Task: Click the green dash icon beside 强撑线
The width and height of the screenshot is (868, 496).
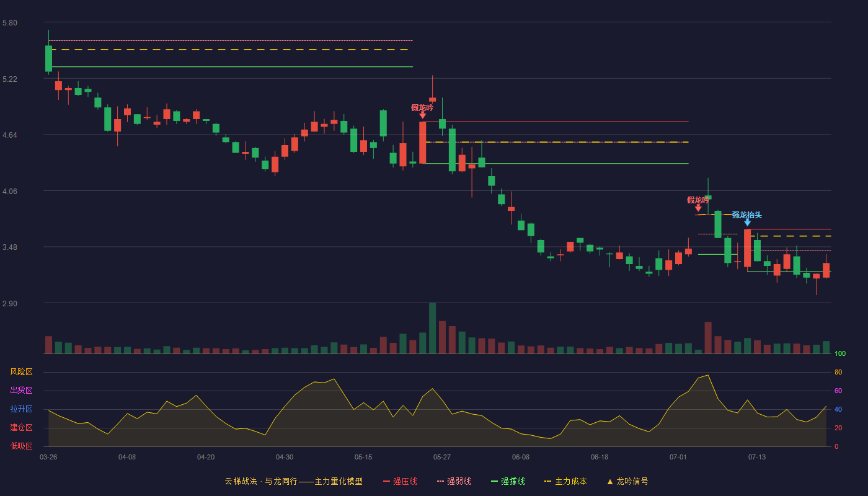Action: pyautogui.click(x=494, y=481)
